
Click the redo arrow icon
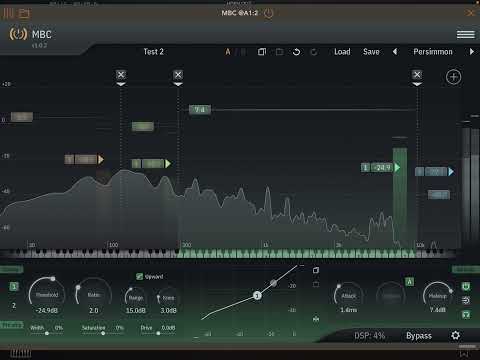tap(314, 52)
